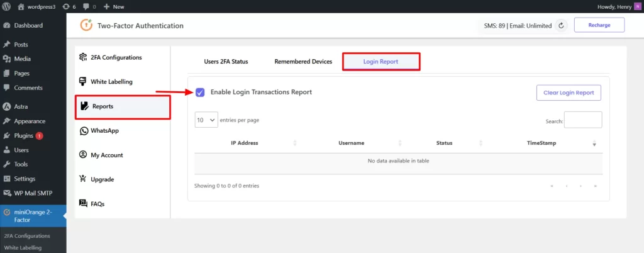Open the Upgrade cart icon section

pyautogui.click(x=83, y=179)
